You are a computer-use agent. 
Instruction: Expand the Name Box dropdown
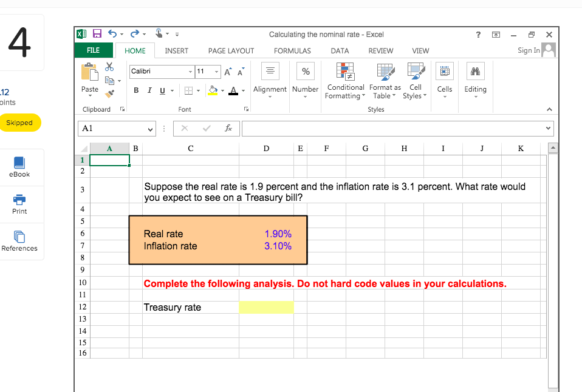[x=150, y=129]
